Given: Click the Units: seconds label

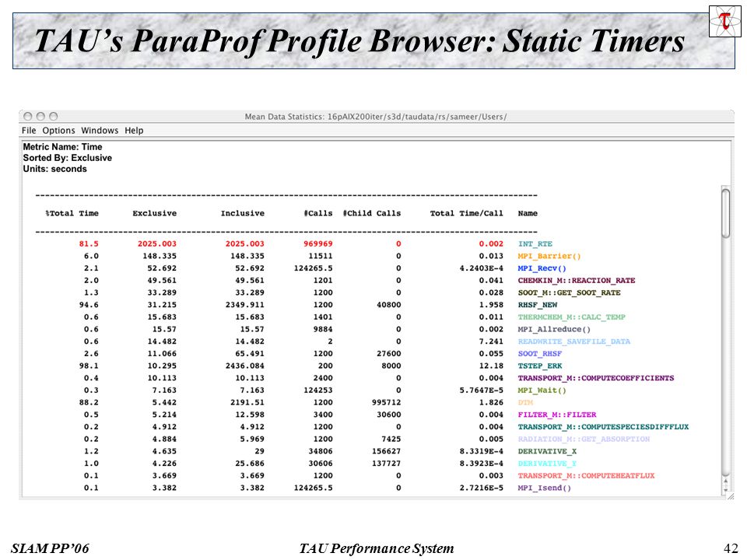Looking at the screenshot, I should pos(54,169).
